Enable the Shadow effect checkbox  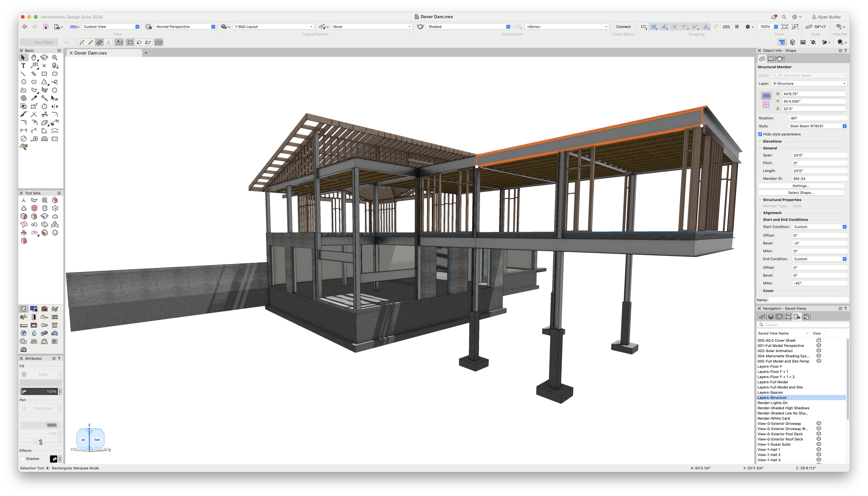click(x=23, y=459)
